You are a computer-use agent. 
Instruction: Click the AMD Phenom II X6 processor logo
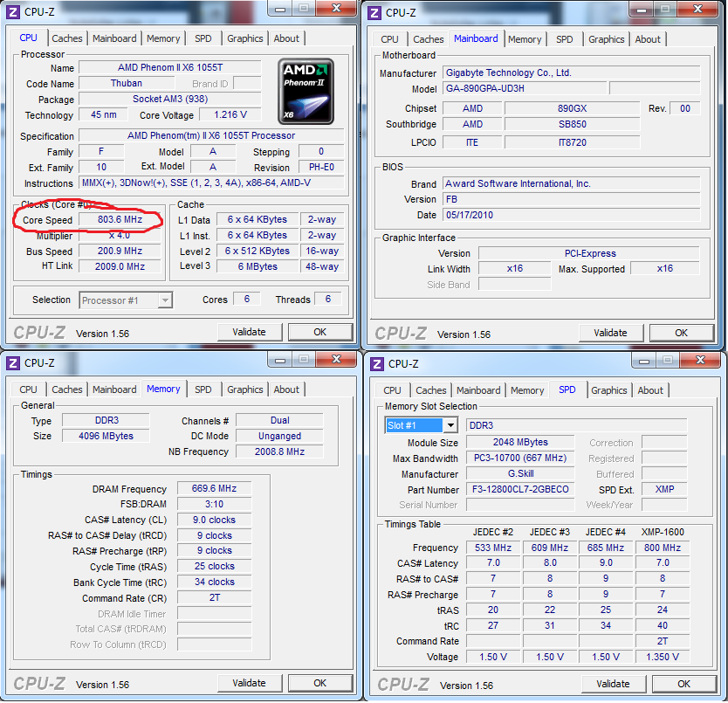tap(306, 91)
